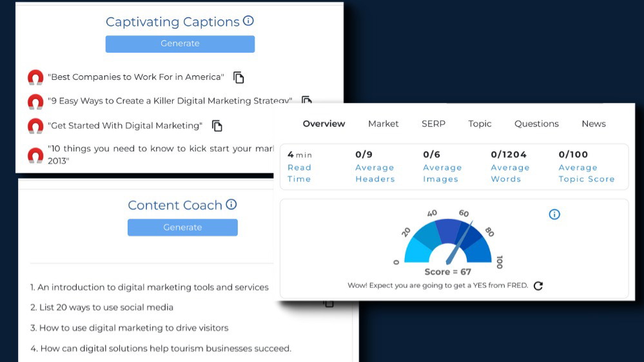644x362 pixels.
Task: Refresh the FRED score with reload icon
Action: [538, 286]
